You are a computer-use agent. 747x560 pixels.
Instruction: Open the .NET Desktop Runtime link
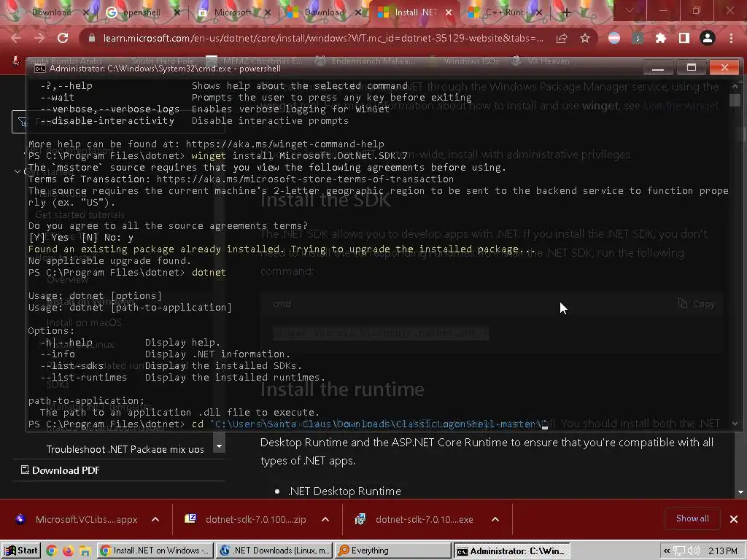point(344,491)
